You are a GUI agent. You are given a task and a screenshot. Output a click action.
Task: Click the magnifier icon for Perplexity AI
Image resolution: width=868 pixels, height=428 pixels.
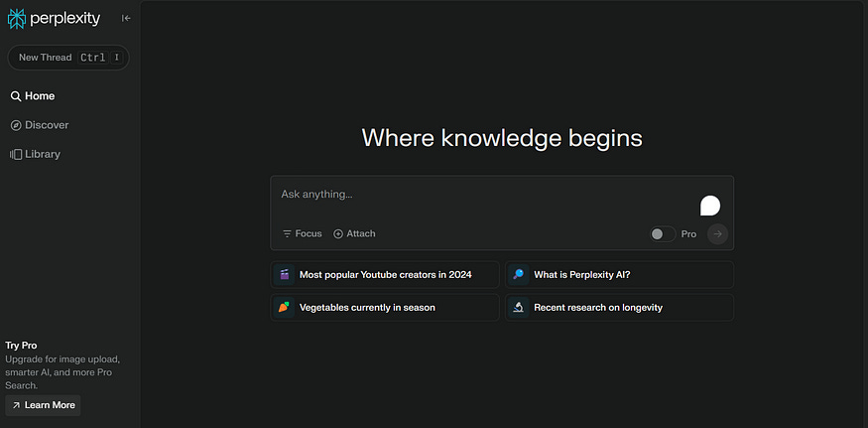pyautogui.click(x=519, y=274)
